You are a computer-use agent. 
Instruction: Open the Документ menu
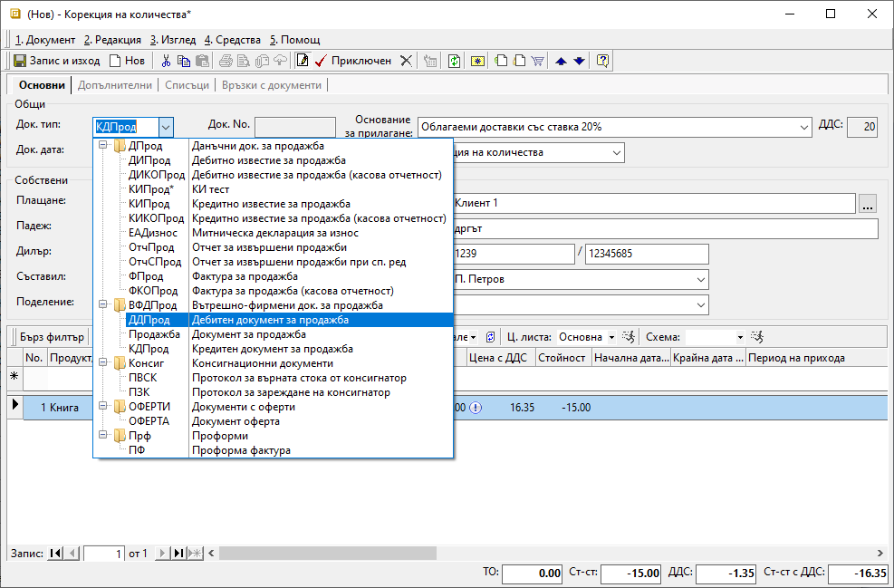click(45, 40)
